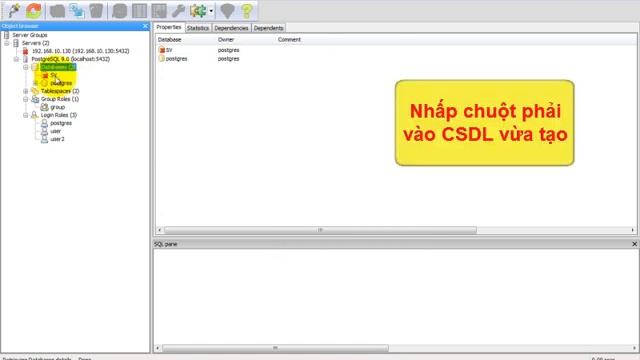Click the Properties list right scroll arrow
Image resolution: width=640 pixels, height=360 pixels.
633,230
